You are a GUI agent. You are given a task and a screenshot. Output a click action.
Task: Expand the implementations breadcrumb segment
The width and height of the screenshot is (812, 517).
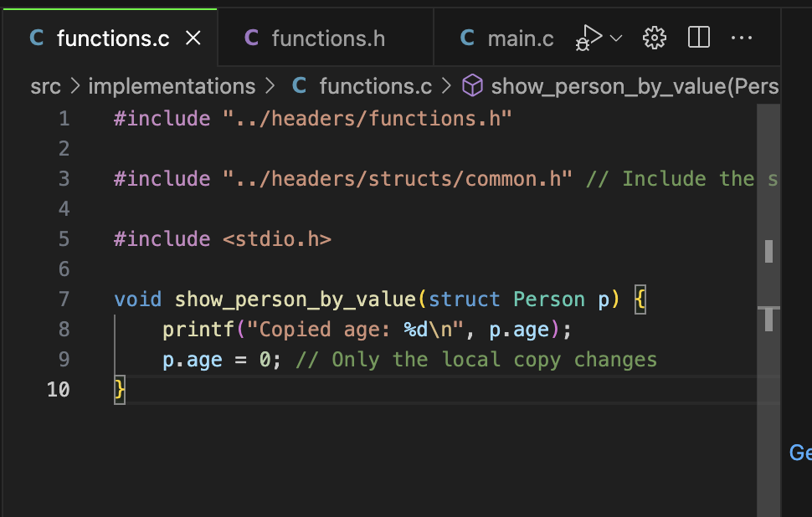tap(172, 86)
